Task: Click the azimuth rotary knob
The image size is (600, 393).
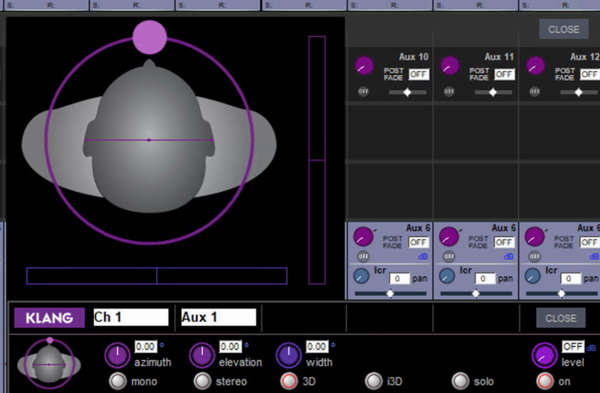Action: 117,355
